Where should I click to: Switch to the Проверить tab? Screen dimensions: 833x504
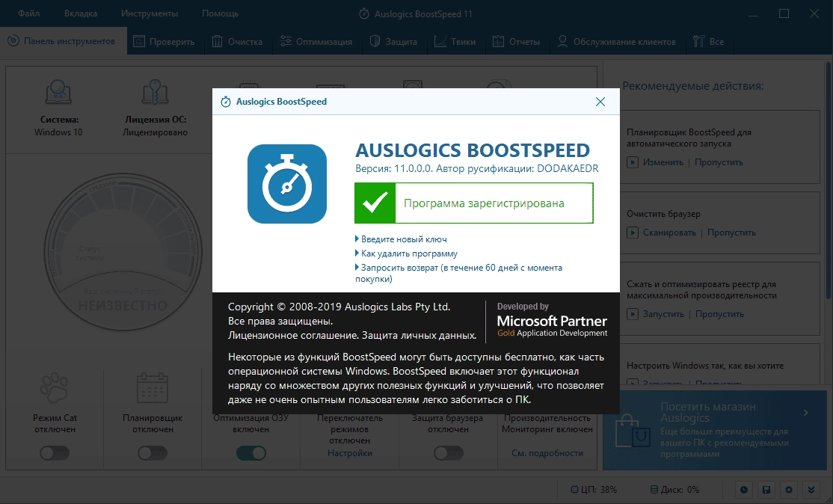[x=165, y=41]
